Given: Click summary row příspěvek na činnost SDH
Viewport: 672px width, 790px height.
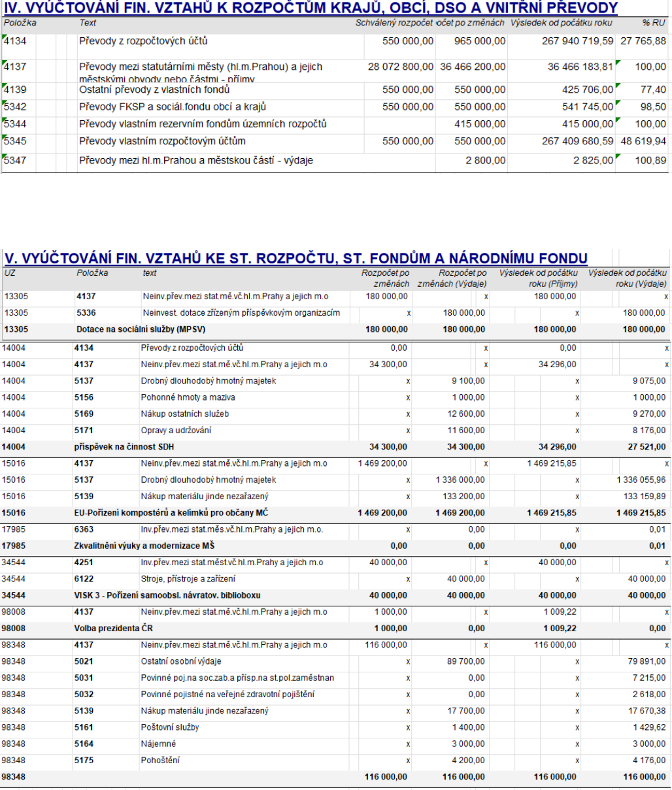Looking at the screenshot, I should [x=336, y=447].
